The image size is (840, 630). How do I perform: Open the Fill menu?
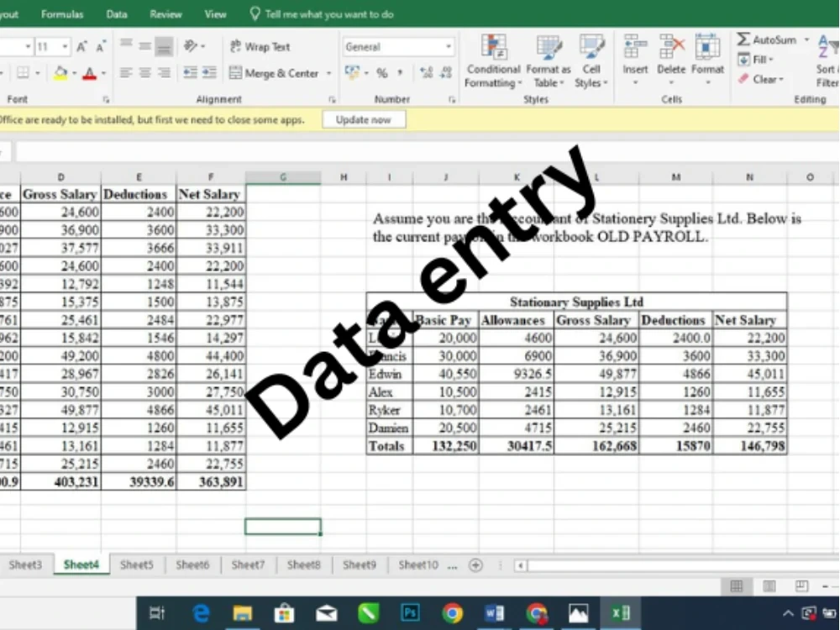[756, 60]
